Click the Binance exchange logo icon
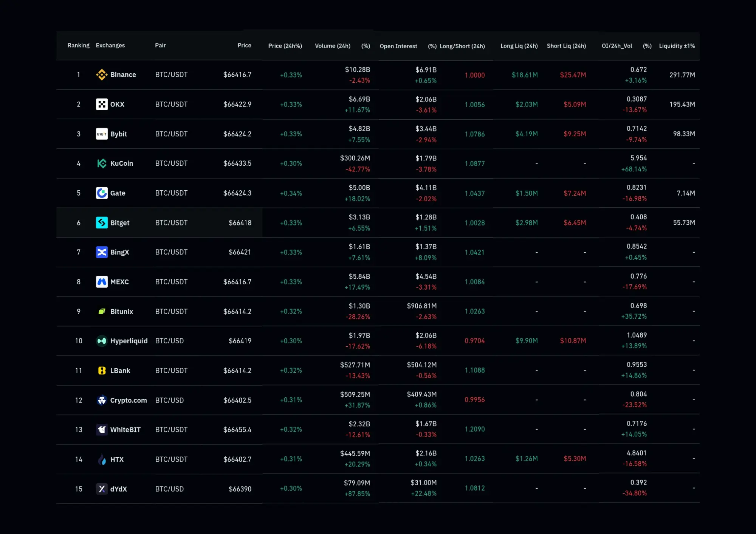756x534 pixels. (x=102, y=75)
